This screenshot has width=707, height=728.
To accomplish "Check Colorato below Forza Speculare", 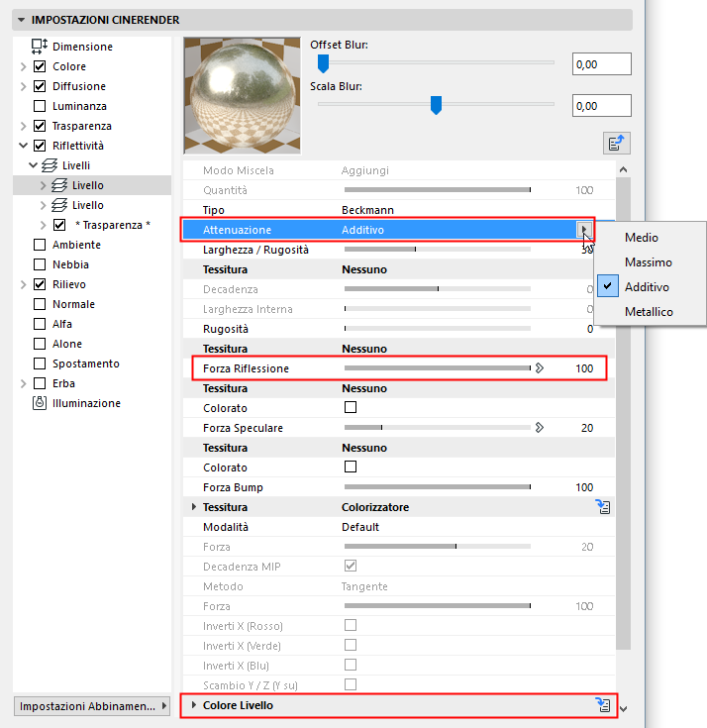I will point(351,467).
